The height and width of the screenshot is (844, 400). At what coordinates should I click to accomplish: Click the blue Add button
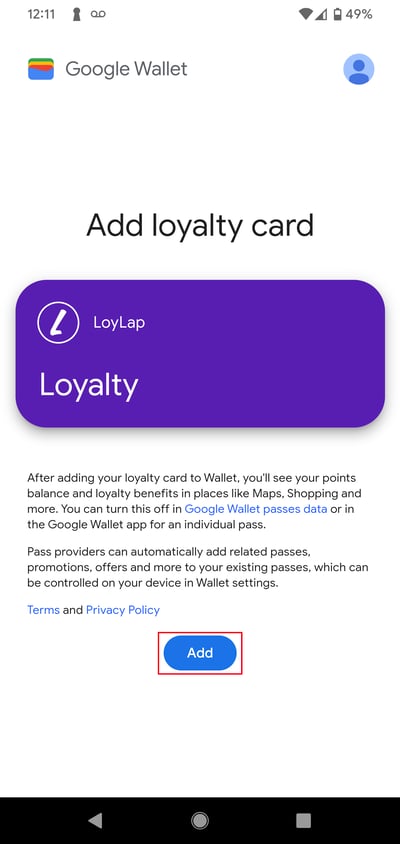pos(200,653)
